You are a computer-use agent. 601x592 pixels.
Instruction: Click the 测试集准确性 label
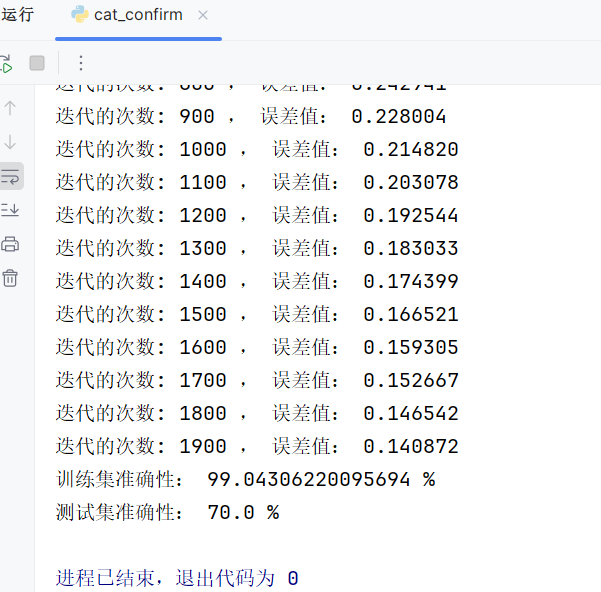(x=119, y=512)
